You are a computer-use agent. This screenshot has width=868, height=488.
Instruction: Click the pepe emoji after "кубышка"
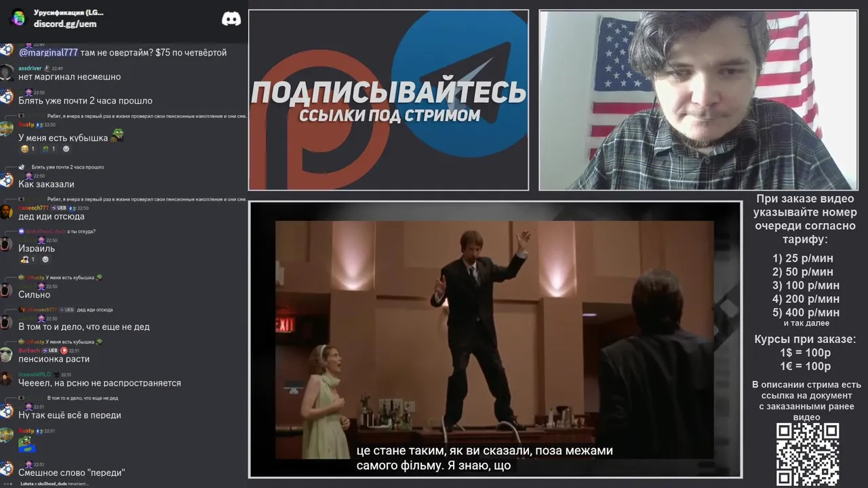click(x=117, y=135)
